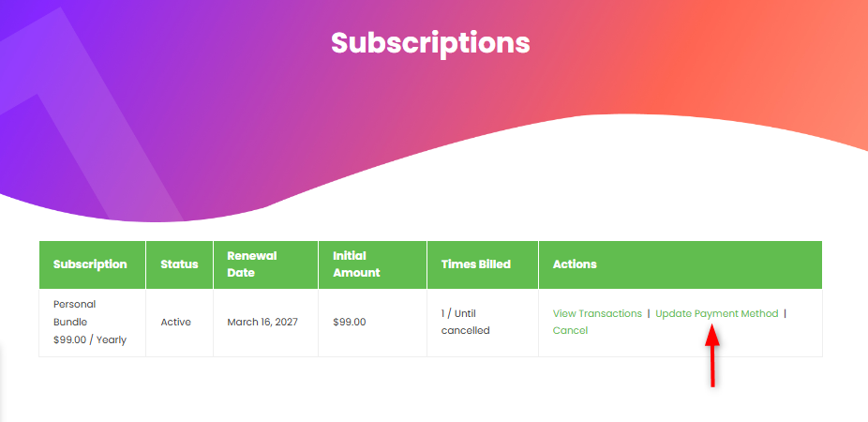This screenshot has width=868, height=422.
Task: Click the Active status cell
Action: tap(175, 322)
